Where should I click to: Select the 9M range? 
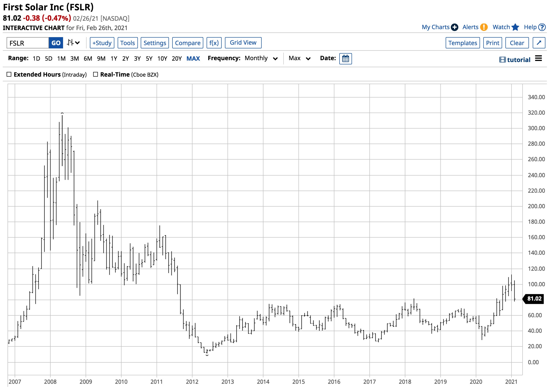coord(101,59)
